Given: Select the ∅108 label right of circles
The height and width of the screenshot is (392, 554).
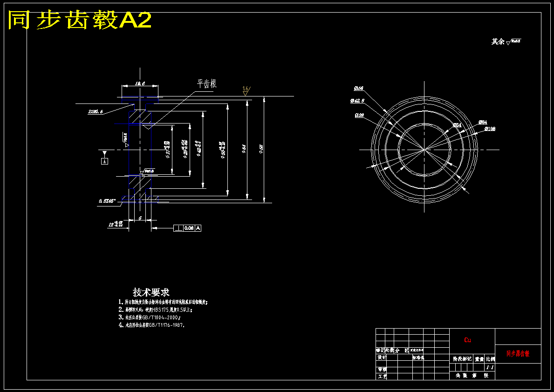Looking at the screenshot, I should point(490,129).
